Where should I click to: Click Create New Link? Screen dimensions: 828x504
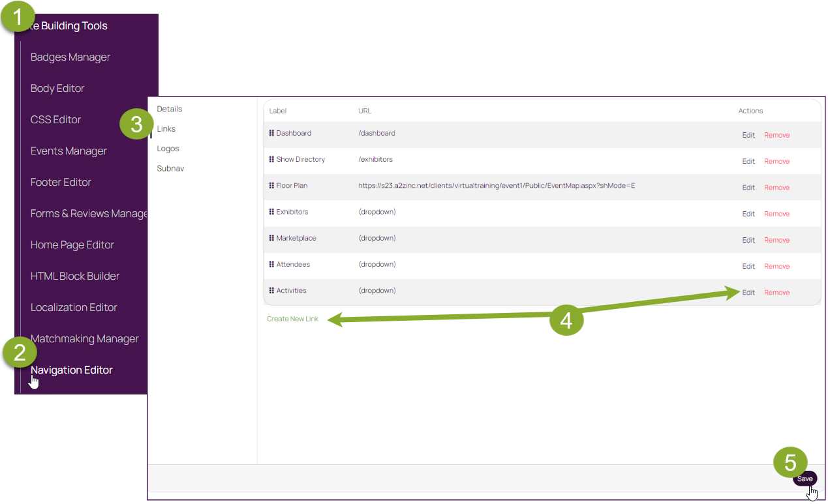[292, 319]
